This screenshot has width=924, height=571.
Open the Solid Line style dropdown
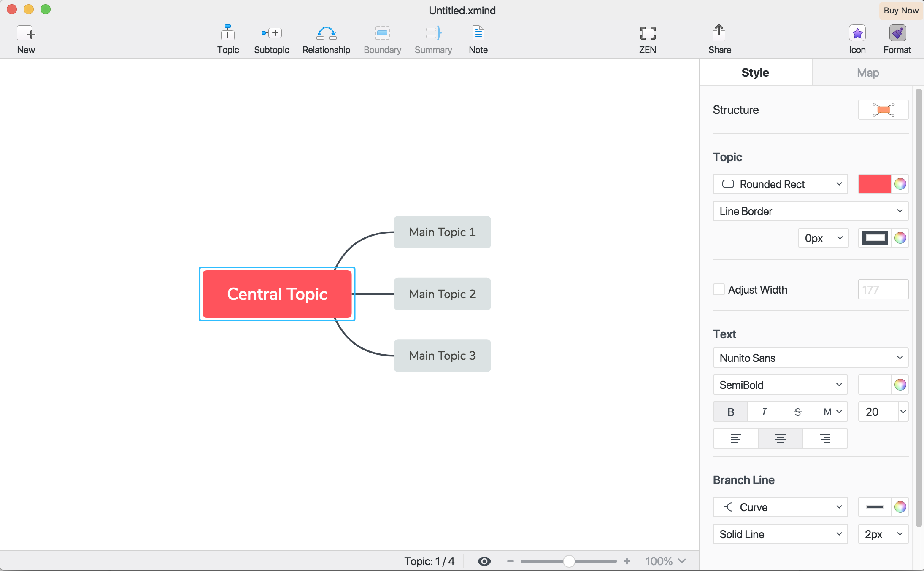click(x=780, y=534)
